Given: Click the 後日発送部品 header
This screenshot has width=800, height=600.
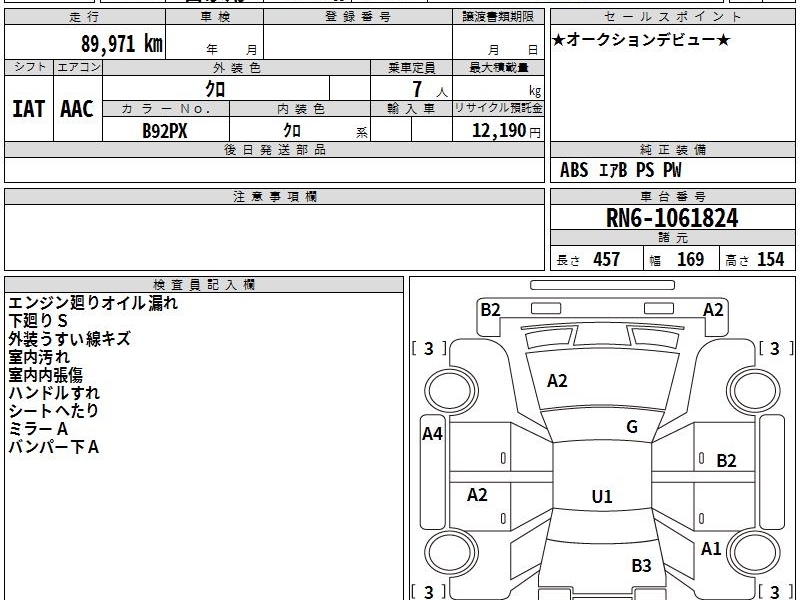Looking at the screenshot, I should point(274,150).
